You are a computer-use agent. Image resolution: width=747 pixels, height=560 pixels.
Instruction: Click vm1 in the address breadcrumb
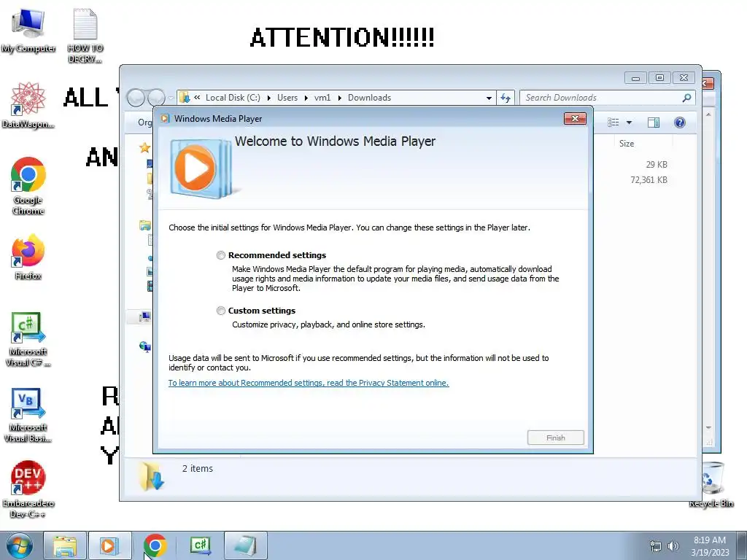[322, 98]
